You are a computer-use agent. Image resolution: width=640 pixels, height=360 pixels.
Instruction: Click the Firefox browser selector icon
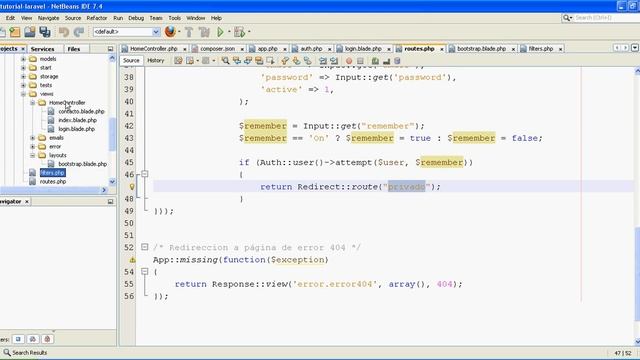pyautogui.click(x=170, y=31)
